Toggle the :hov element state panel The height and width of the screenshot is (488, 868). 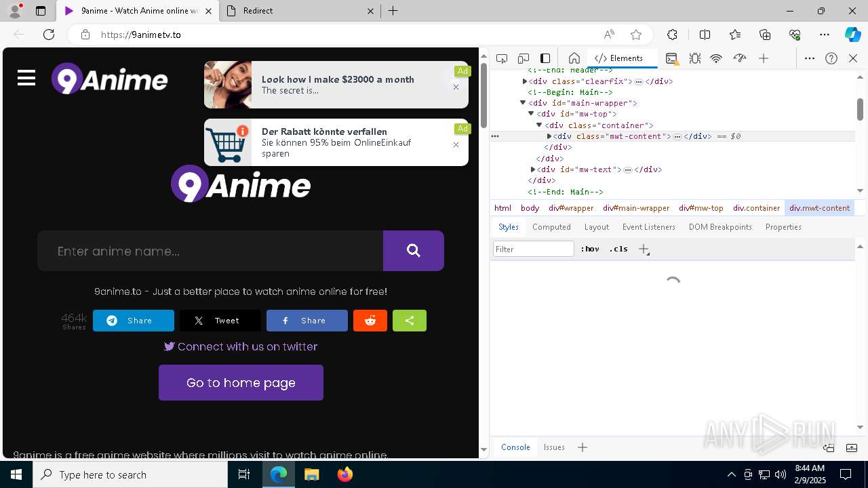tap(590, 249)
